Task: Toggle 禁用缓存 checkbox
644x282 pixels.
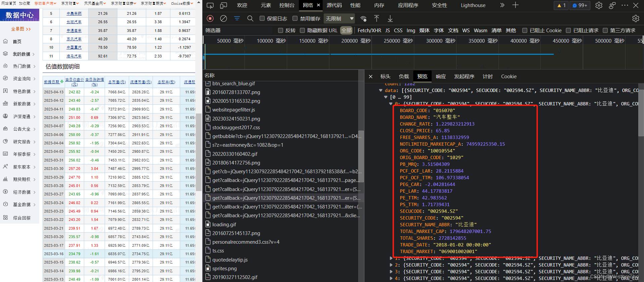Action: tap(295, 18)
